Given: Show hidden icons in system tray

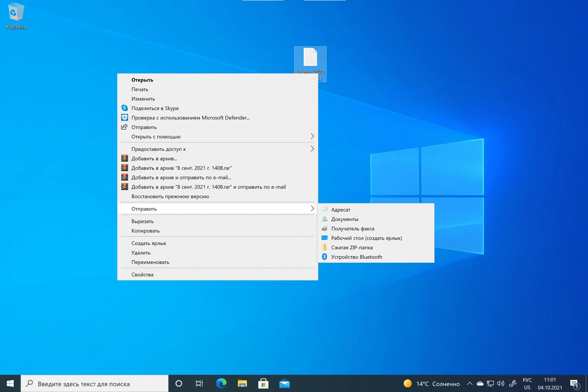Looking at the screenshot, I should pyautogui.click(x=470, y=383).
